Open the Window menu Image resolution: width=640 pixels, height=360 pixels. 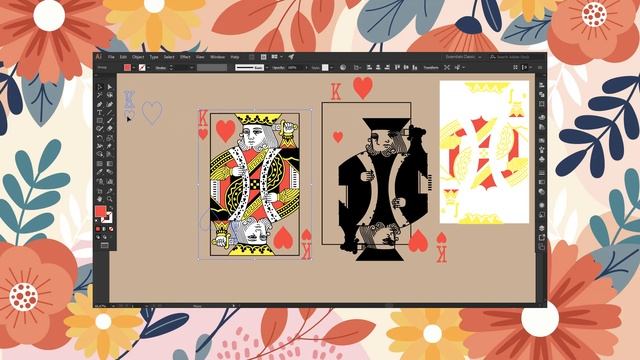pyautogui.click(x=218, y=57)
